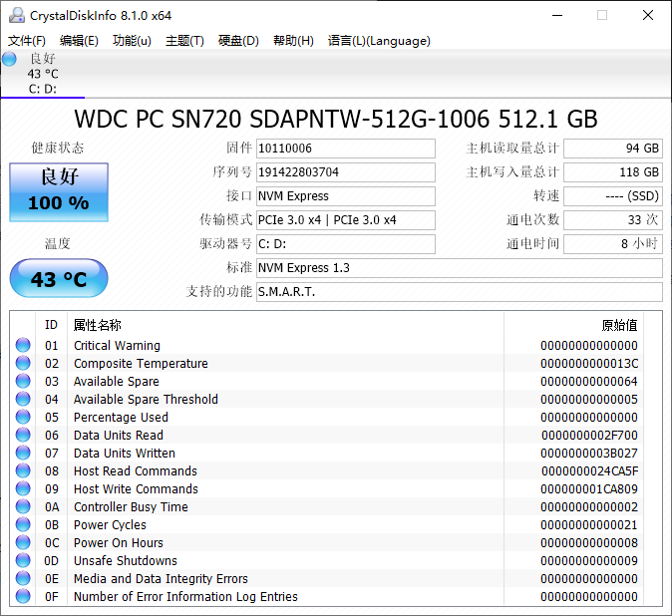Click the rotation rate field ---- (SSD)
Image resolution: width=672 pixels, height=616 pixels.
(x=613, y=196)
